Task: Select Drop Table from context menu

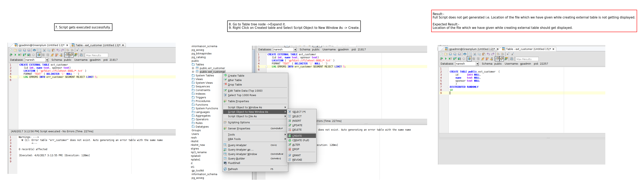Action: (255, 85)
